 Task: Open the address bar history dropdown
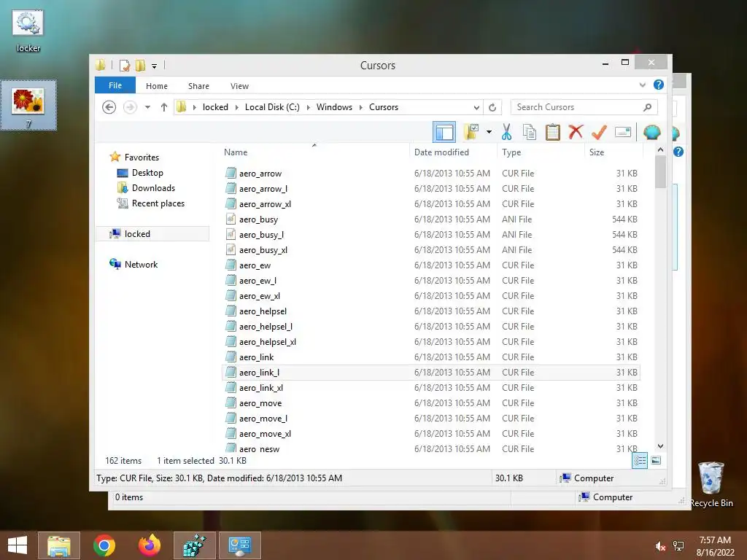tap(476, 107)
